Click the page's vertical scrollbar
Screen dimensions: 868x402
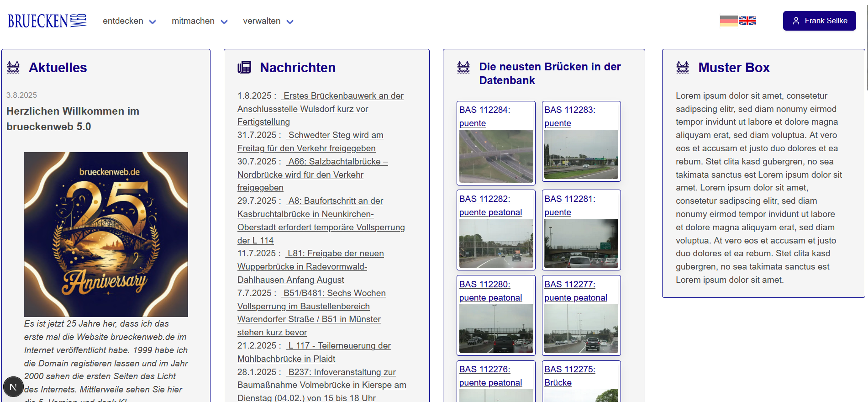(866, 46)
